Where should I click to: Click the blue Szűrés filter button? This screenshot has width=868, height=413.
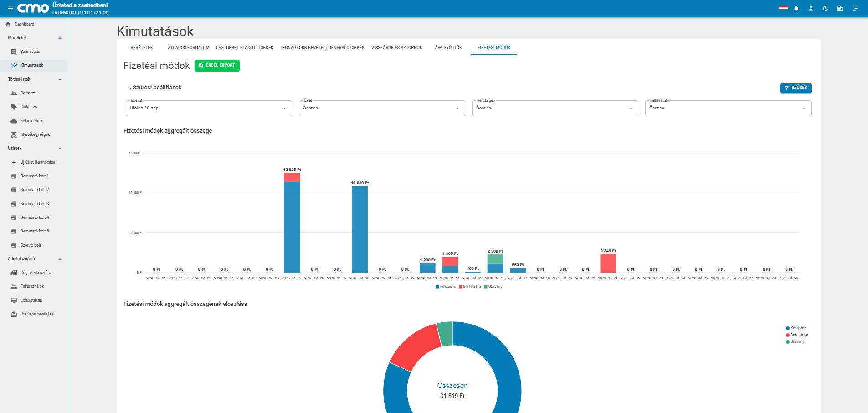(796, 88)
